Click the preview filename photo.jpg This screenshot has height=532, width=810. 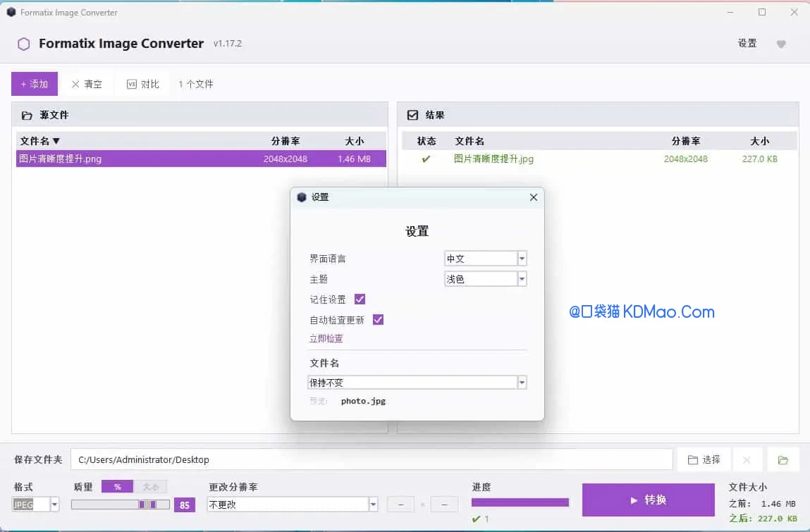click(363, 401)
